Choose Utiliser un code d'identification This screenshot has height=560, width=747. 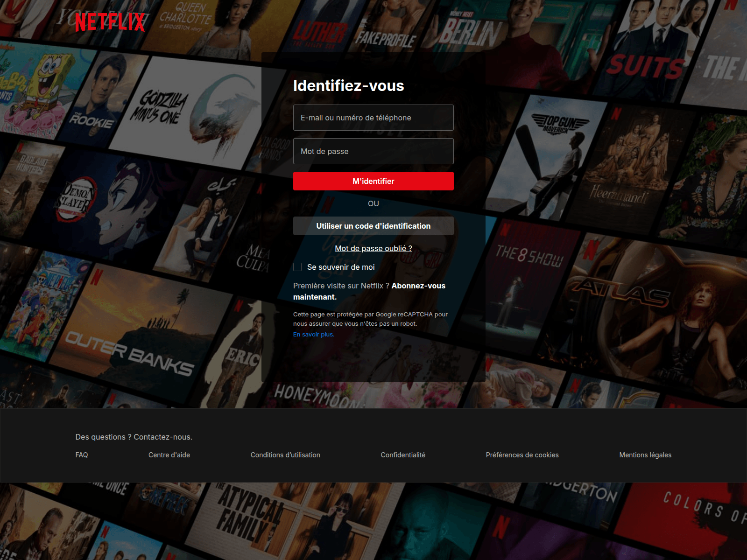tap(373, 226)
